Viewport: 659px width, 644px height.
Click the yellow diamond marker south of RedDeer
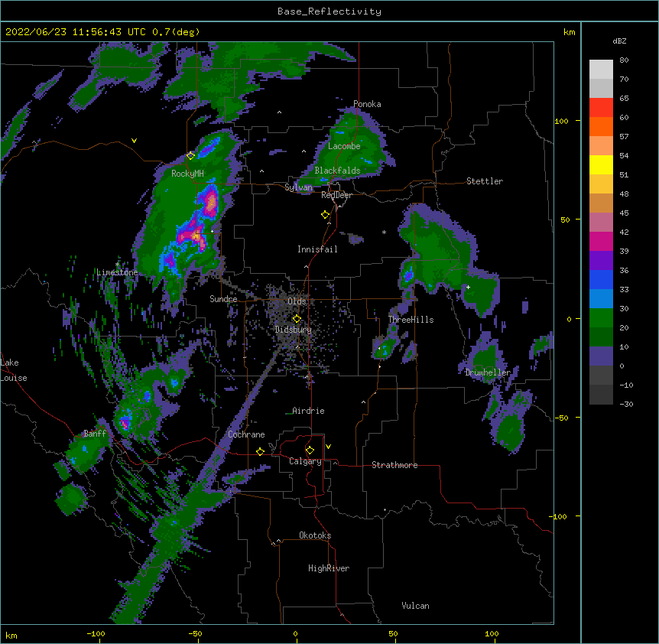325,215
